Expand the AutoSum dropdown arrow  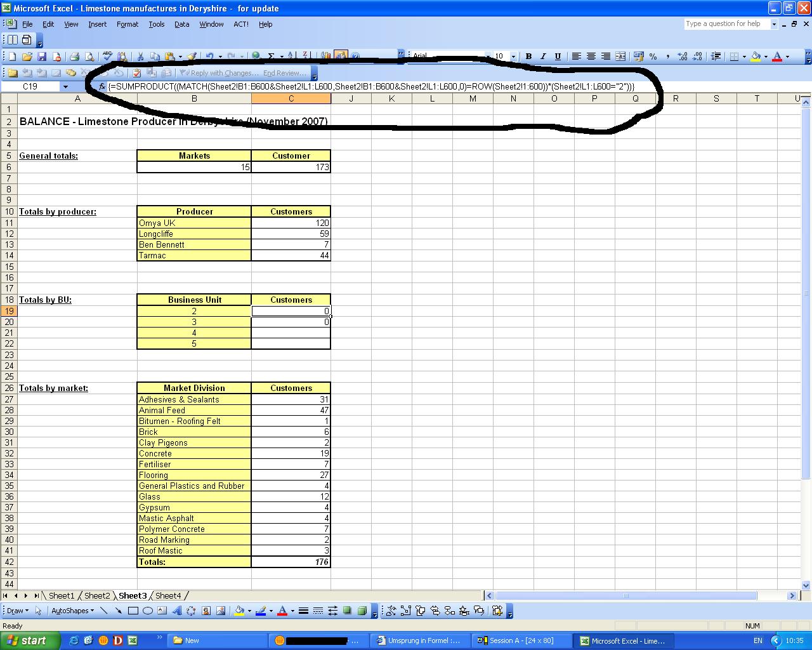coord(282,56)
